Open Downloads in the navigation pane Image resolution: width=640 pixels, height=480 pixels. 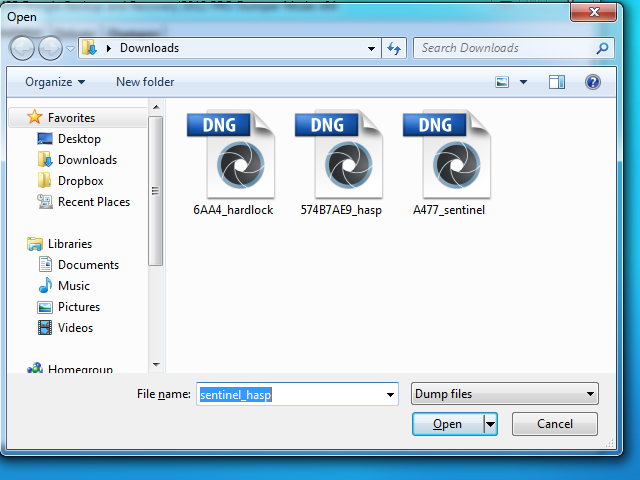point(87,160)
